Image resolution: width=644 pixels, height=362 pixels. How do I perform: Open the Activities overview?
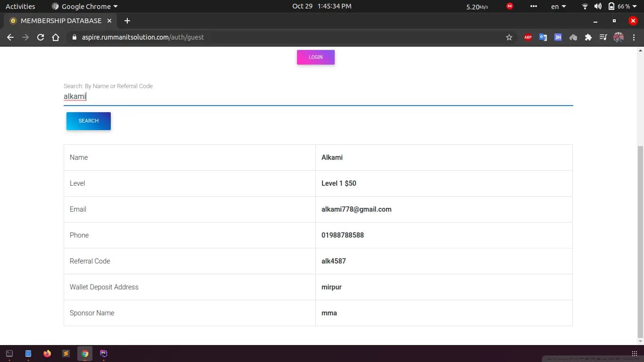pos(20,6)
